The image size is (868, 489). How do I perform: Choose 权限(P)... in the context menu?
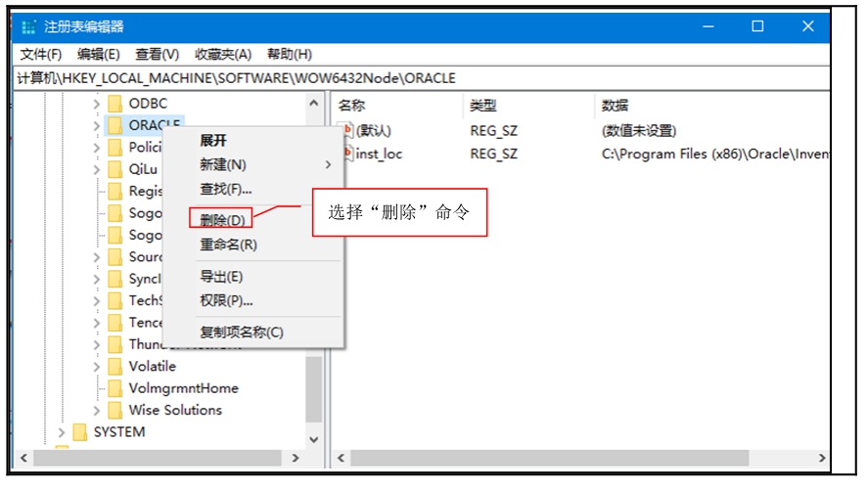[x=226, y=300]
